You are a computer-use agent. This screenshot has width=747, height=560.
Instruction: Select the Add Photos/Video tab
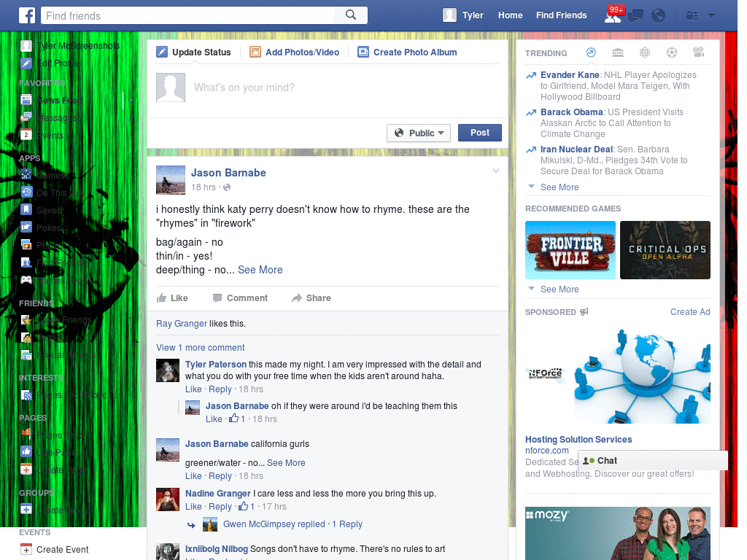[295, 52]
